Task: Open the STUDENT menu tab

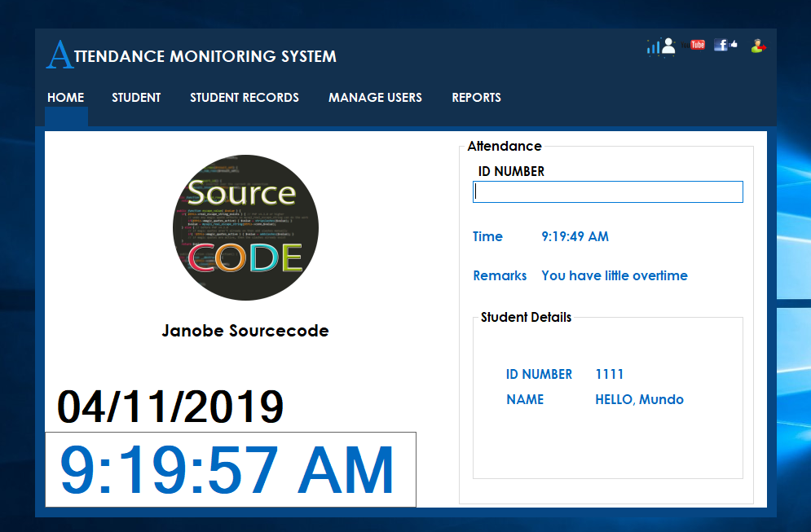Action: (x=136, y=98)
